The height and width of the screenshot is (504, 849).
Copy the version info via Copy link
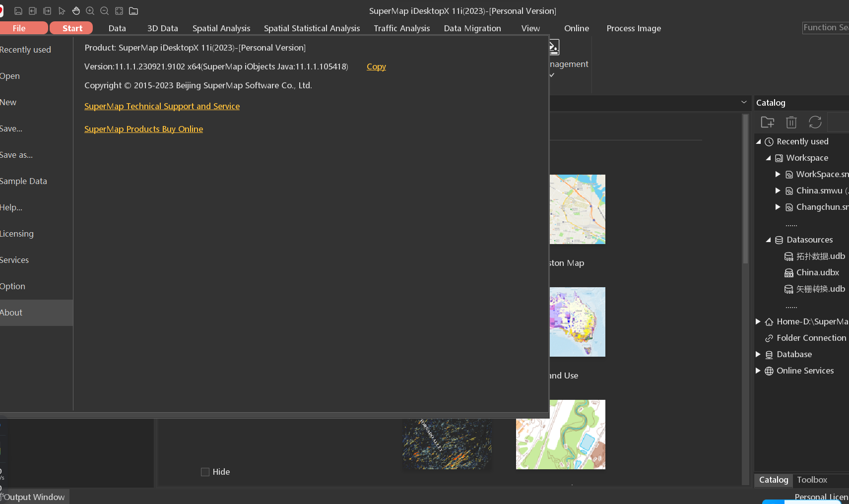(376, 66)
